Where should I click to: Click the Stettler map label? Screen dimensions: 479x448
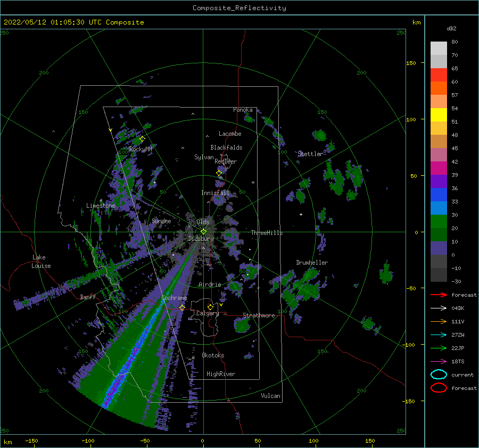point(310,154)
